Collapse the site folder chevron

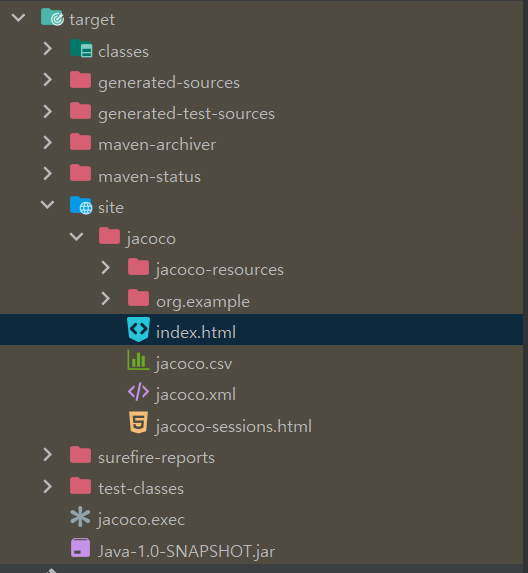[x=48, y=205]
